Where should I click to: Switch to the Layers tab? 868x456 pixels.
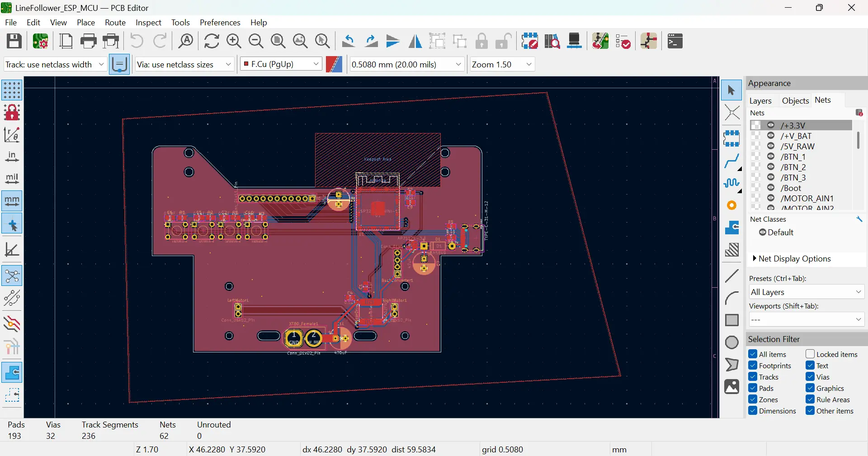click(760, 100)
